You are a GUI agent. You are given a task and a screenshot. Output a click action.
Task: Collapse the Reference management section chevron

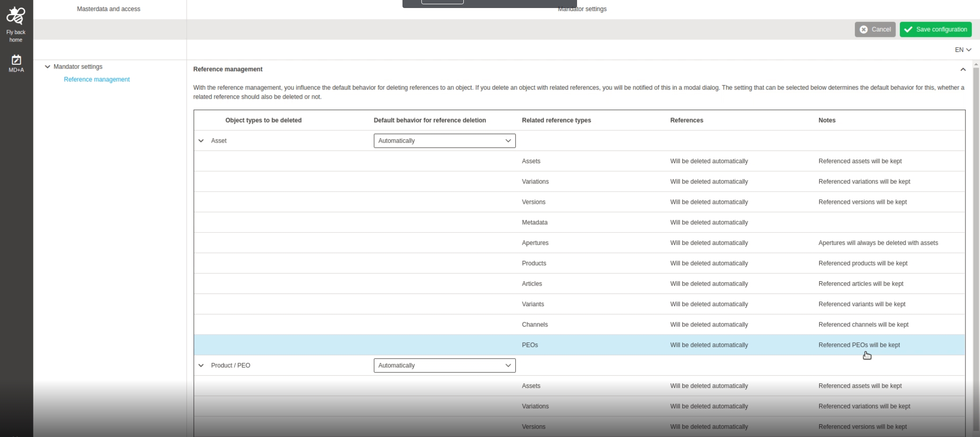pos(963,69)
